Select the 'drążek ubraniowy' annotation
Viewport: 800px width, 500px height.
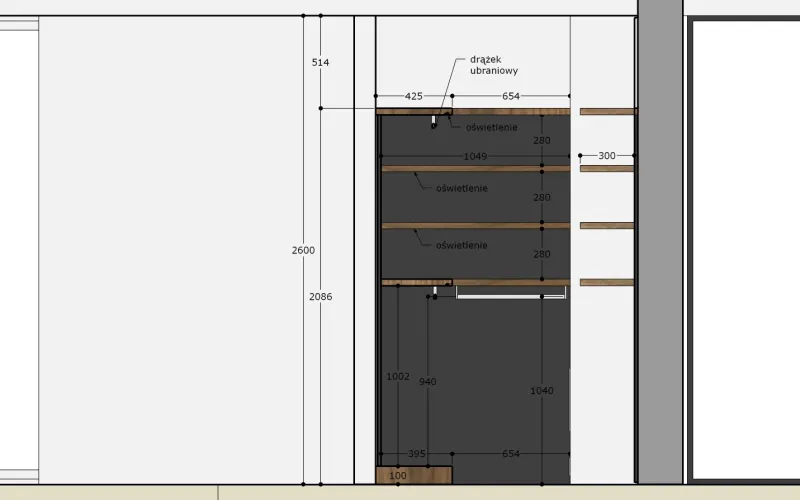494,65
